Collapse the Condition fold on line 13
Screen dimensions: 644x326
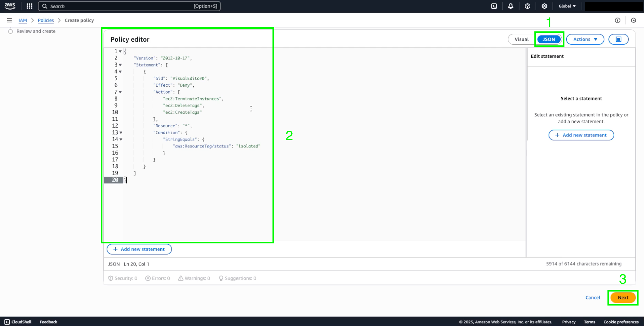click(x=121, y=133)
